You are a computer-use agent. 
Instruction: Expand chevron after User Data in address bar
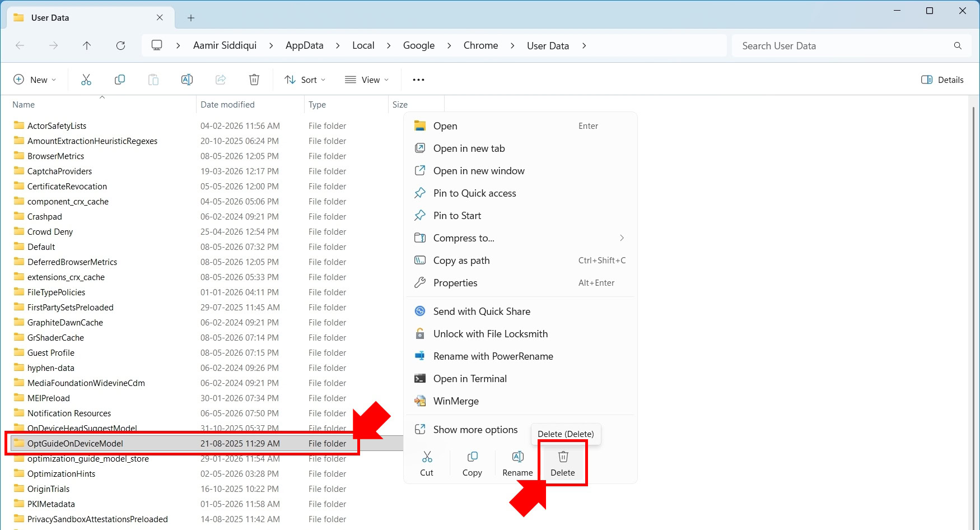tap(584, 45)
